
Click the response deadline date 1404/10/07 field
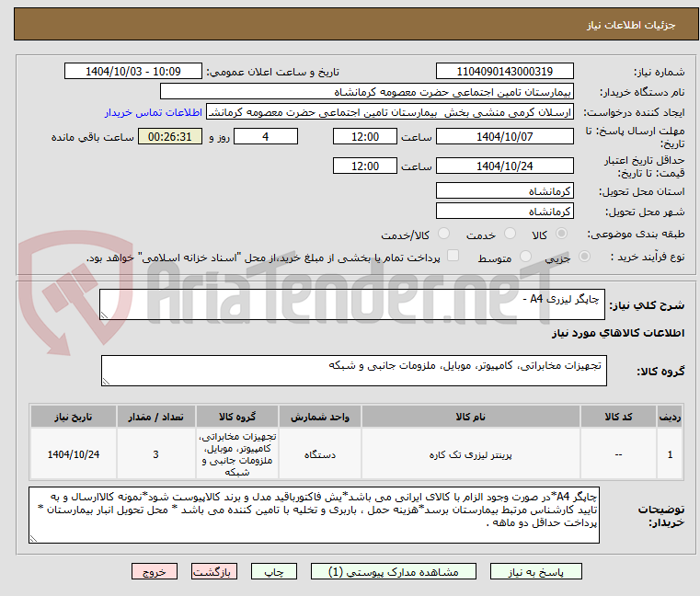[504, 137]
